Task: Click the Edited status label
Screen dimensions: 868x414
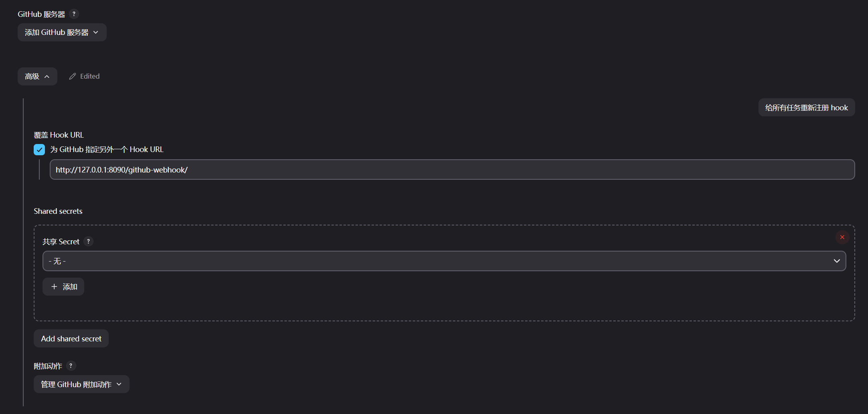Action: [x=90, y=76]
